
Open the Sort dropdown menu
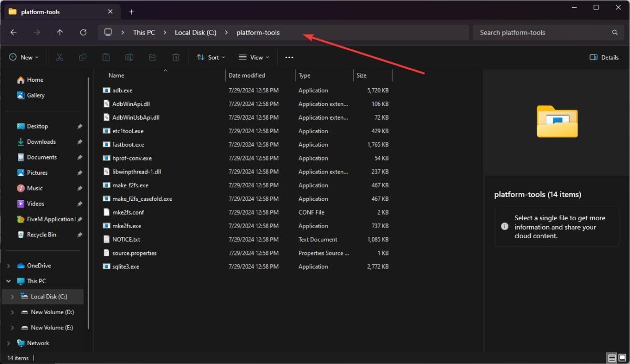[x=211, y=57]
